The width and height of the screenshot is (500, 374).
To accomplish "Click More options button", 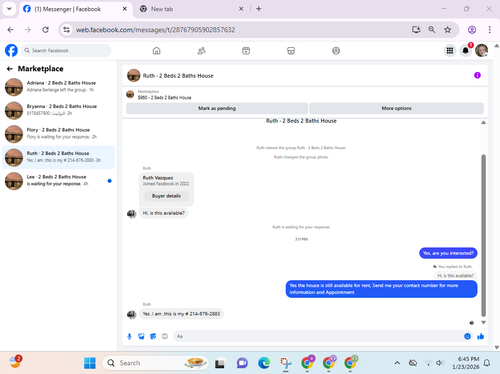I will 396,108.
